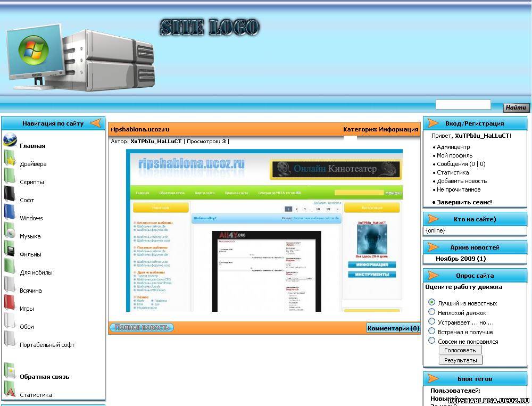This screenshot has height=406, width=532.
Task: Open the post title ripshablona.ucoz.ru
Action: 140,129
